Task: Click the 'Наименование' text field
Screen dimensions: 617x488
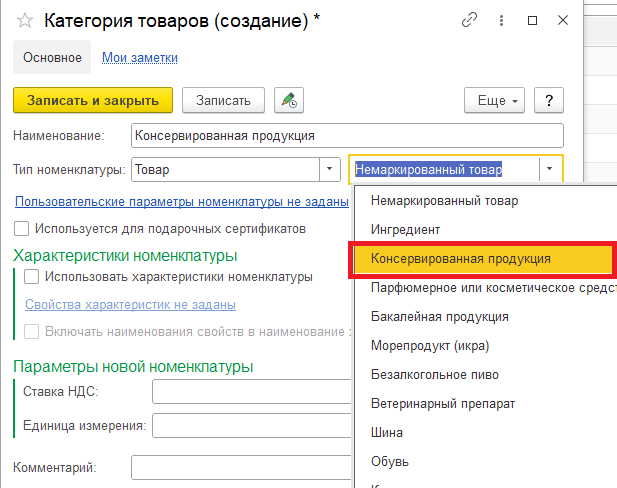Action: point(347,136)
